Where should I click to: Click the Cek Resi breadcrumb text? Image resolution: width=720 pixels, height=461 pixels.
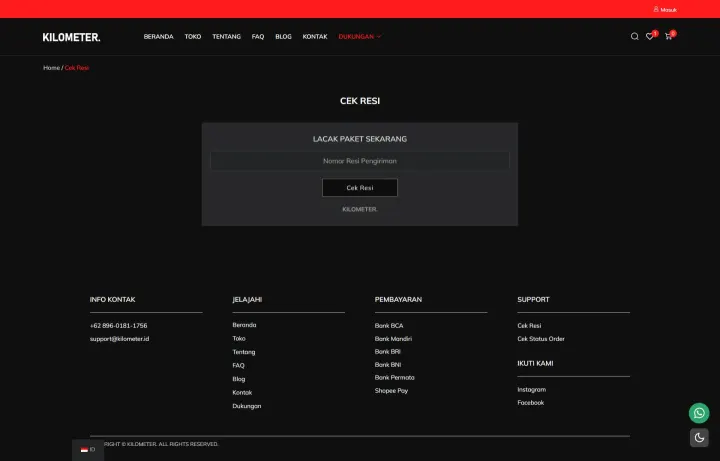coord(77,67)
